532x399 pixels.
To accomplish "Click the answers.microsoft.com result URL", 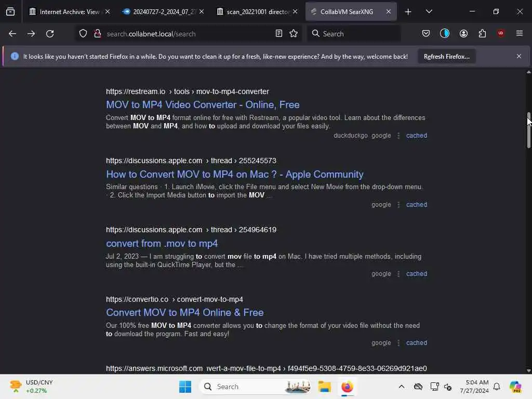I will pos(267,368).
